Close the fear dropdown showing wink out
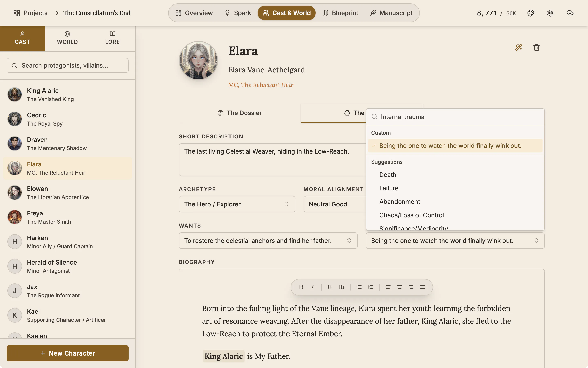 tap(455, 240)
